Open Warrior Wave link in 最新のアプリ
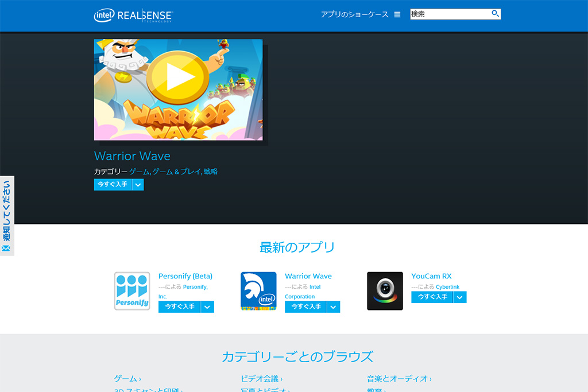The height and width of the screenshot is (392, 588). coord(308,276)
